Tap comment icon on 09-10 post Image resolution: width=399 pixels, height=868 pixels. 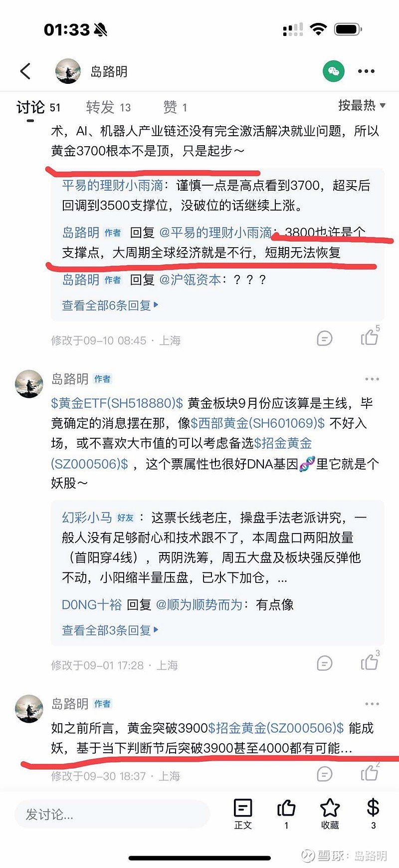pos(325,339)
